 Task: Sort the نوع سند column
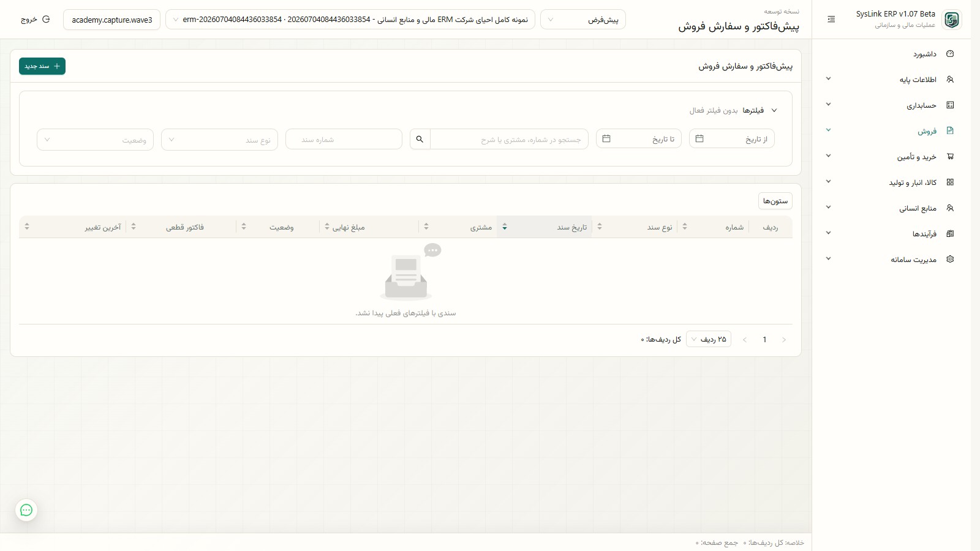tap(600, 227)
